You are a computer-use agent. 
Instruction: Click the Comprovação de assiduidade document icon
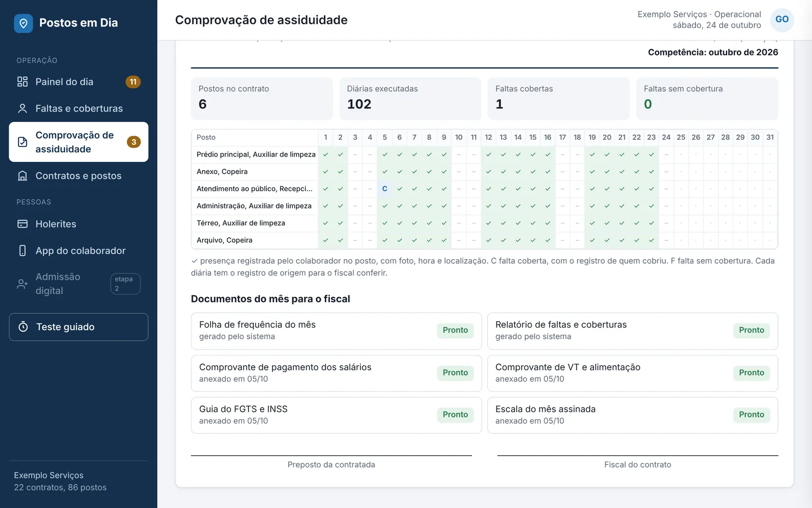pyautogui.click(x=22, y=142)
